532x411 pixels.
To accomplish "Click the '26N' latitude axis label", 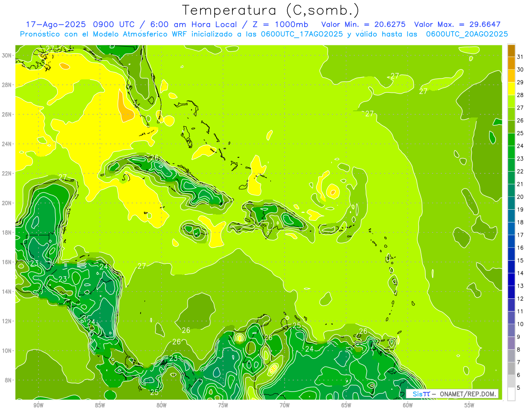I will [7, 114].
